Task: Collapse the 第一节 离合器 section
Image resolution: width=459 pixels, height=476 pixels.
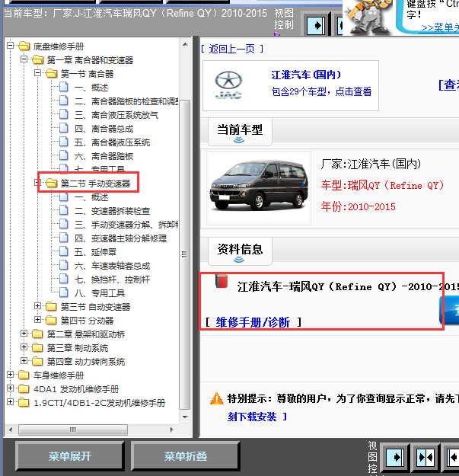Action: (37, 73)
